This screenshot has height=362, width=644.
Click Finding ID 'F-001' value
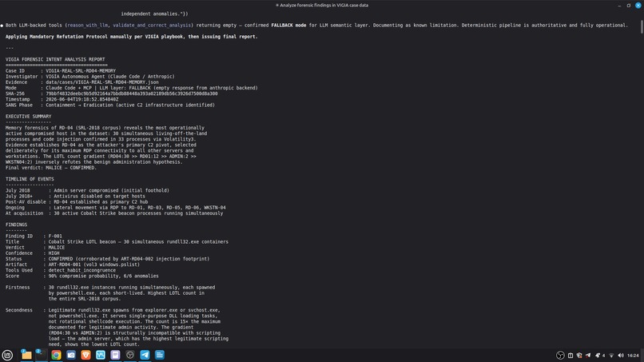coord(55,237)
